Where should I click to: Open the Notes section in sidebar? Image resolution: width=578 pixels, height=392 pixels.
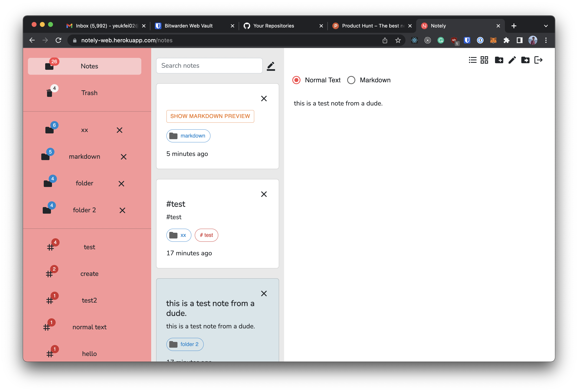point(85,66)
